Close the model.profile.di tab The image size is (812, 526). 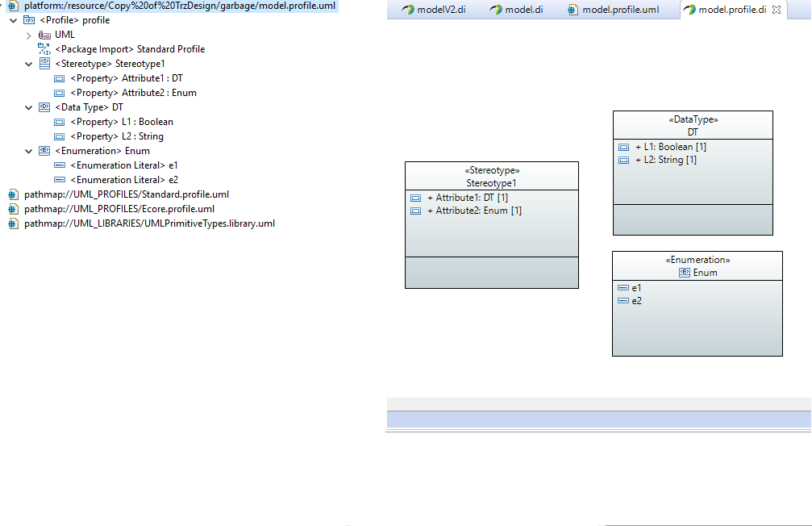777,10
